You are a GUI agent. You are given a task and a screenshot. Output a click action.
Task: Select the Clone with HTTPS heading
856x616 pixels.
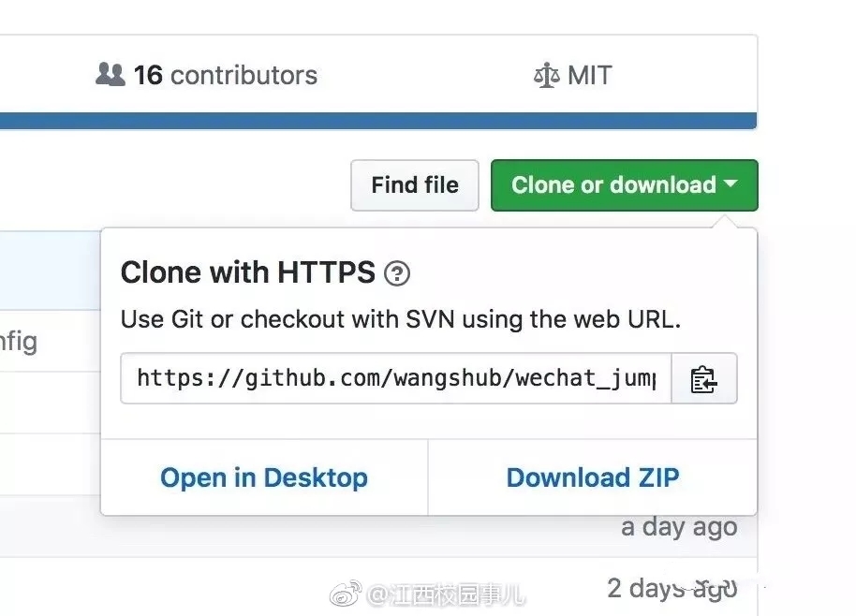(248, 272)
